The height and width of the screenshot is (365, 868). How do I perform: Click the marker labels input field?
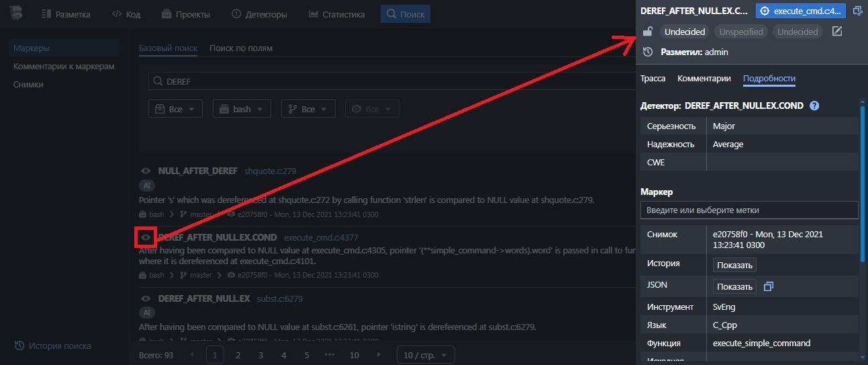pos(749,210)
